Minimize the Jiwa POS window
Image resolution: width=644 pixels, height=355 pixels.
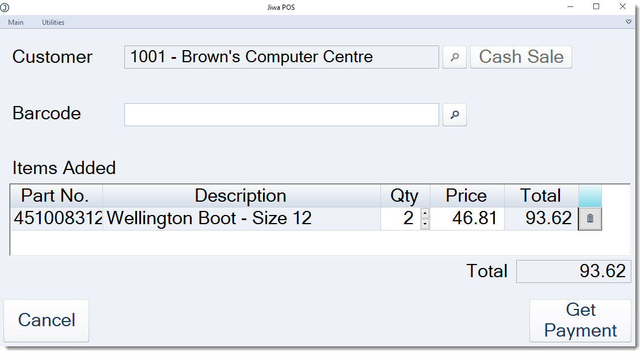point(570,6)
